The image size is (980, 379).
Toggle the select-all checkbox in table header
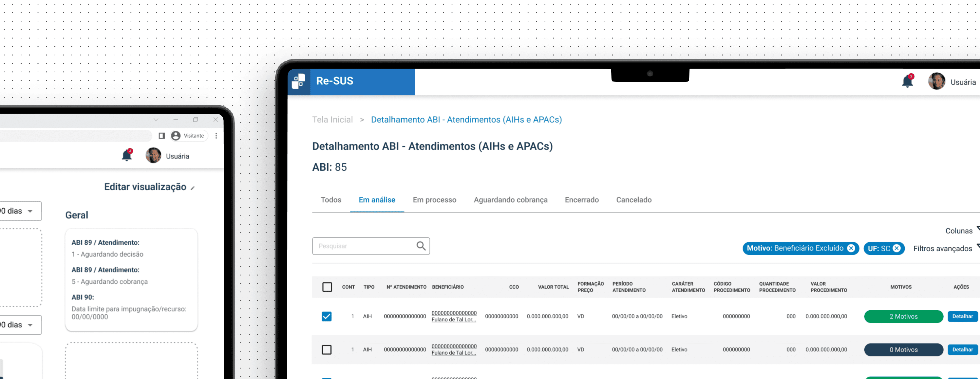[x=327, y=287]
